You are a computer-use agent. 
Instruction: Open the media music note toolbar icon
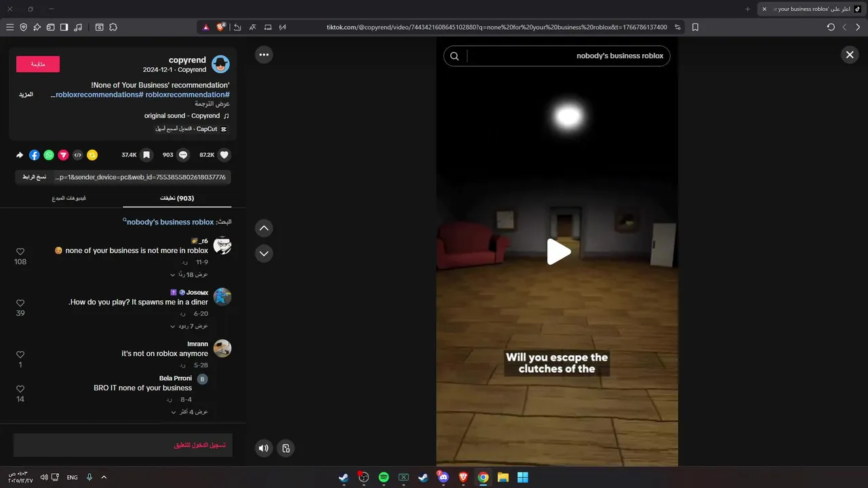point(78,27)
